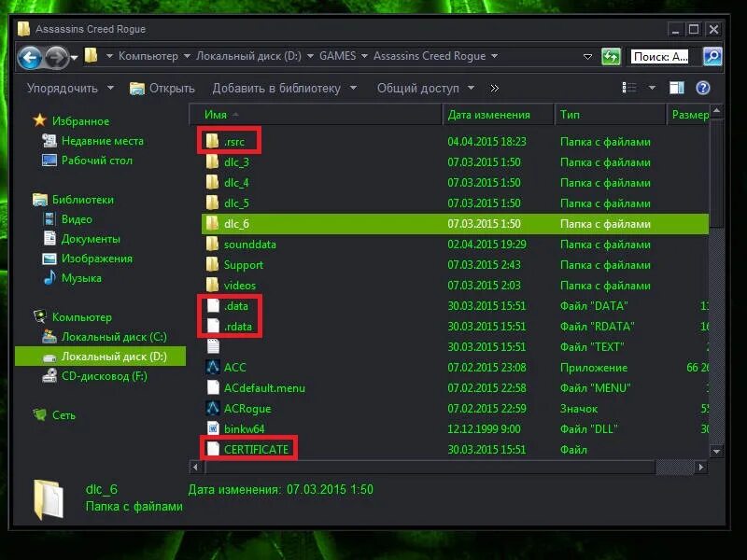Select the Support folder icon
Image resolution: width=747 pixels, height=560 pixels.
pyautogui.click(x=212, y=264)
